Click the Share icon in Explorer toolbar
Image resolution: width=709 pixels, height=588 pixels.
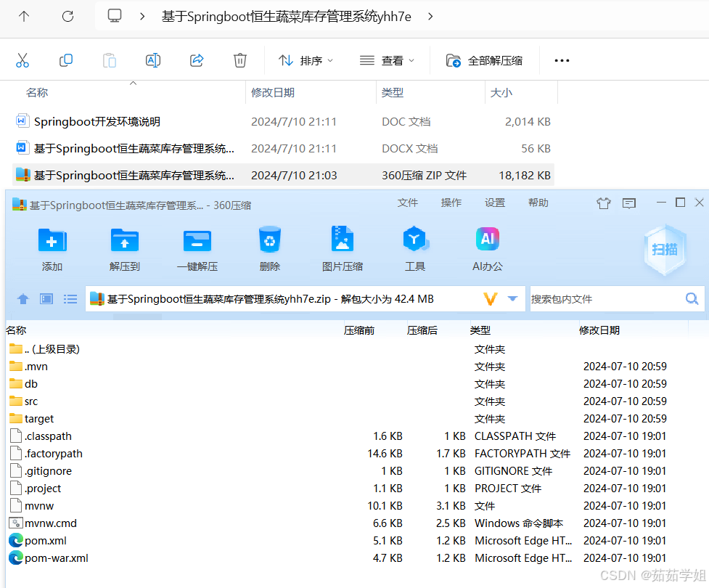point(197,60)
